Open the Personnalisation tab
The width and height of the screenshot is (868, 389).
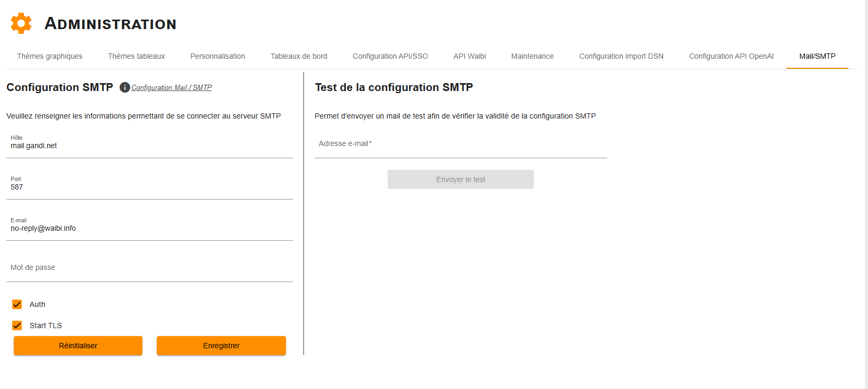pyautogui.click(x=218, y=56)
